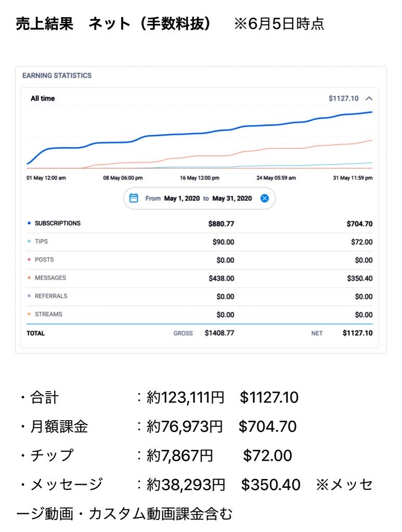Select the TIPS row label
This screenshot has width=402, height=532.
(42, 242)
